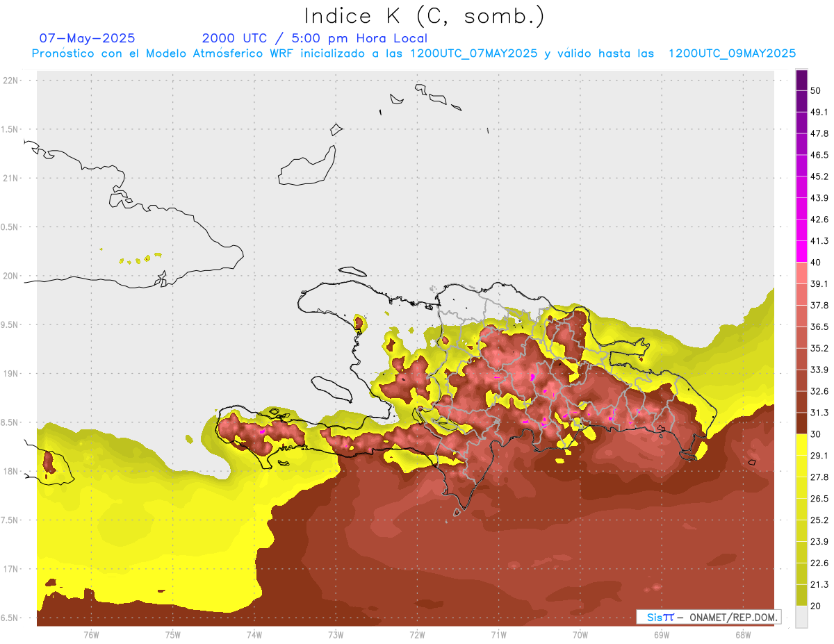The image size is (834, 644).
Task: Click the colorbar value "32.6"
Action: click(x=819, y=391)
